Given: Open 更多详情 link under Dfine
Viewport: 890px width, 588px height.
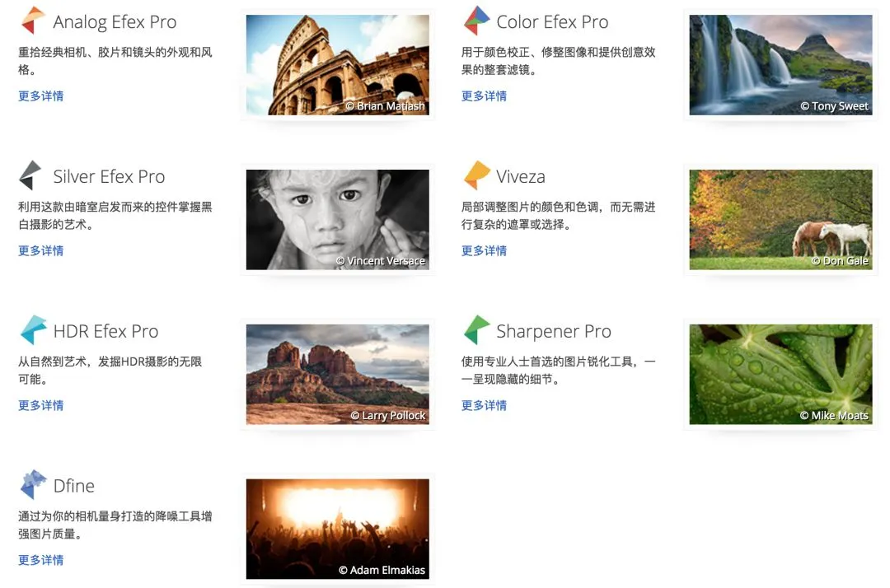Looking at the screenshot, I should (x=41, y=560).
